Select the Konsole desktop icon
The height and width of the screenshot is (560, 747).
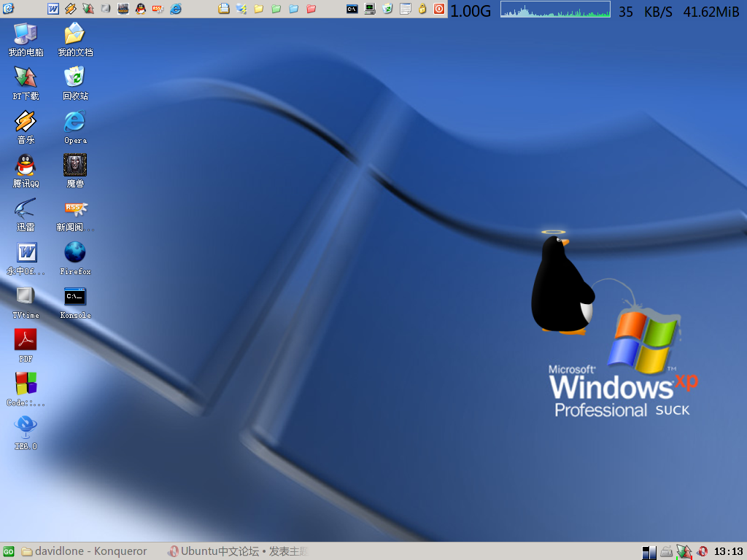[75, 303]
